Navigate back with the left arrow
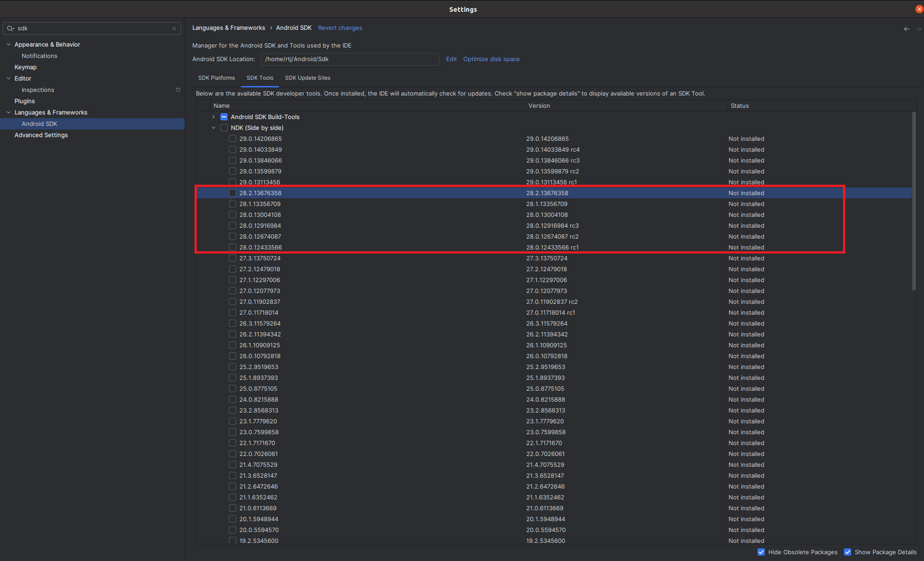Image resolution: width=924 pixels, height=561 pixels. coord(906,29)
